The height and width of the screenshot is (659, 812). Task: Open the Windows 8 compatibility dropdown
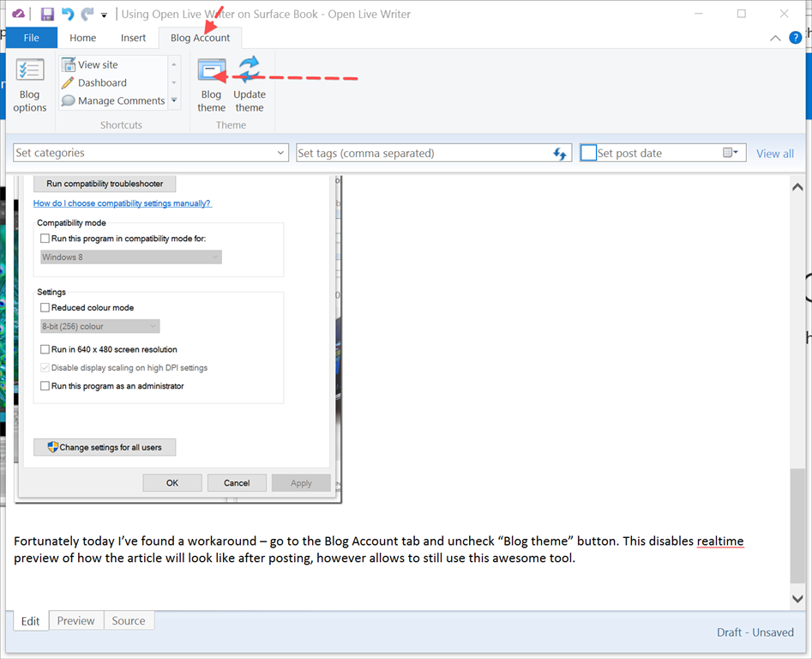(131, 257)
